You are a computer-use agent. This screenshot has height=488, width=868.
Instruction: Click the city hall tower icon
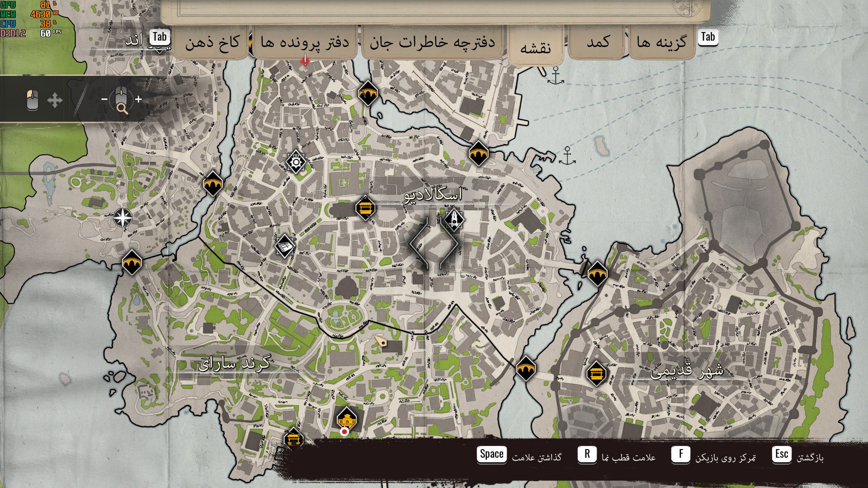pos(454,220)
